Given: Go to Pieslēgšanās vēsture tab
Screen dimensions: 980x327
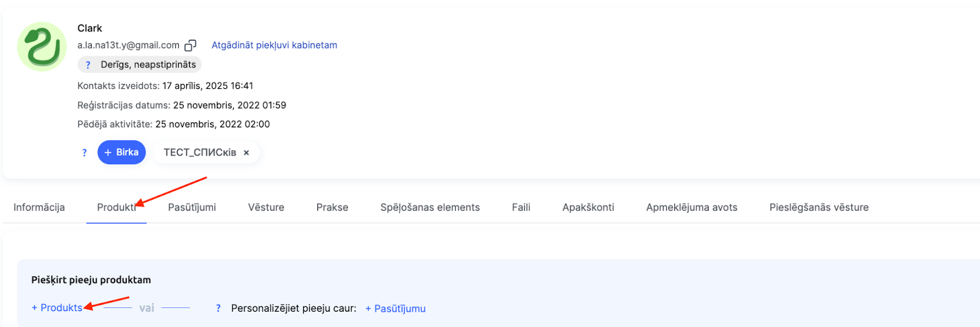Looking at the screenshot, I should [x=819, y=208].
